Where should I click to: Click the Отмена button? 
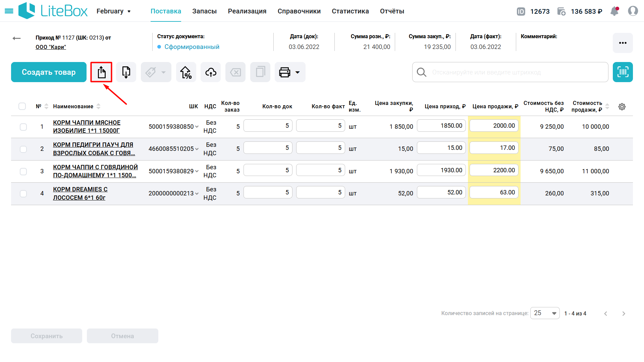tap(122, 336)
